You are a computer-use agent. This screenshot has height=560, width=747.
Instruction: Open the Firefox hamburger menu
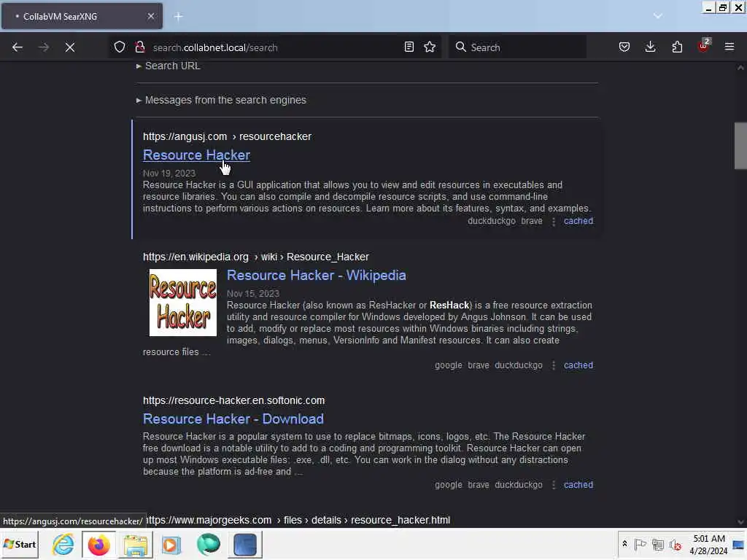click(x=729, y=47)
